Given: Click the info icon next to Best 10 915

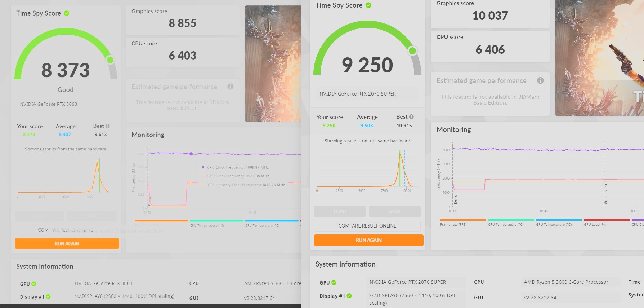Looking at the screenshot, I should [x=412, y=116].
